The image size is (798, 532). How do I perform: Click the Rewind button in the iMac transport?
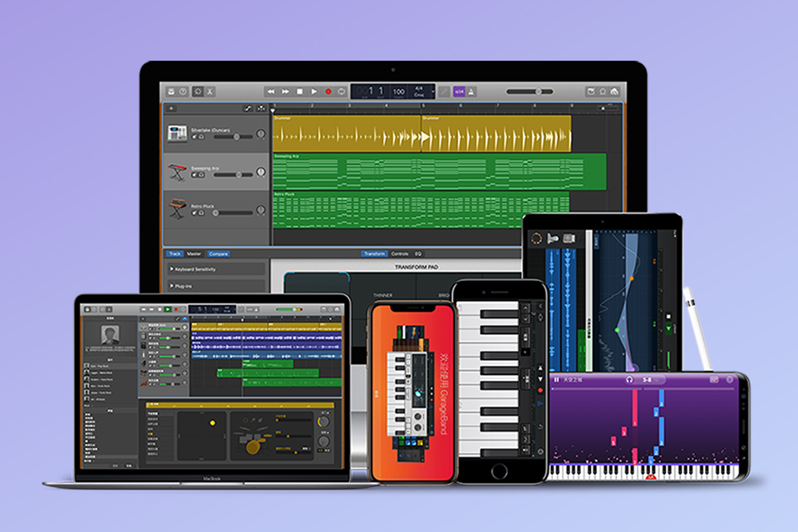(x=271, y=91)
